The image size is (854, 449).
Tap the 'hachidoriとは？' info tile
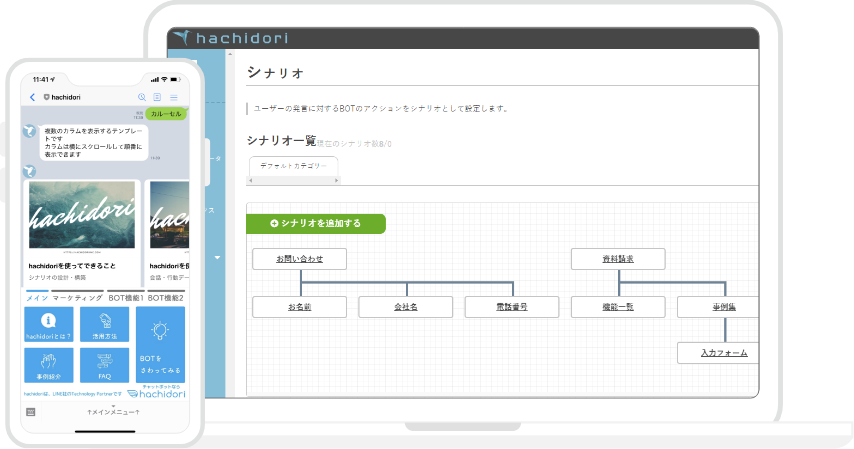(x=49, y=324)
